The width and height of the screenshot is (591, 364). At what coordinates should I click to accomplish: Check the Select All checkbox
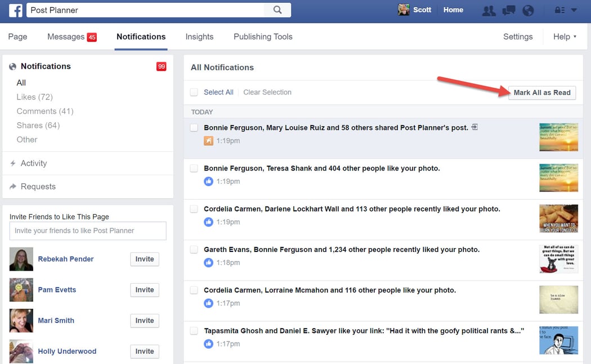(x=194, y=92)
